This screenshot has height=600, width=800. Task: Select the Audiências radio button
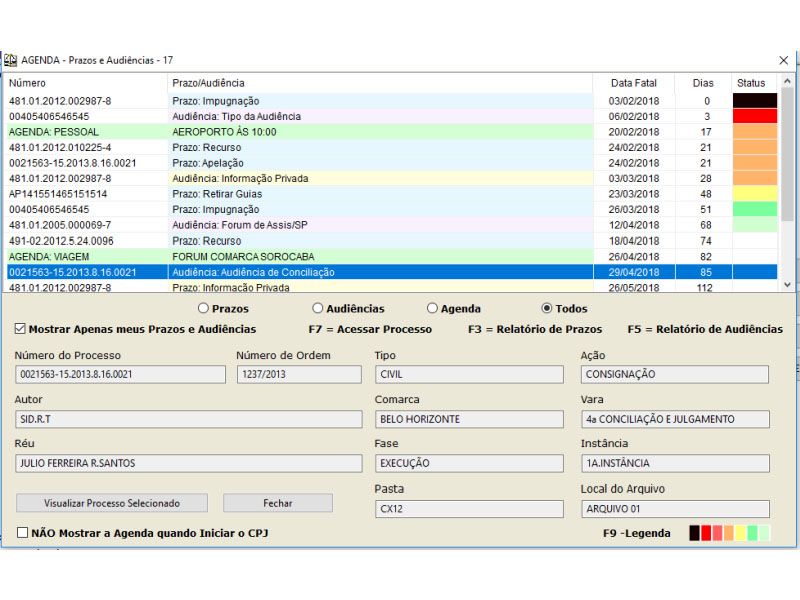[x=318, y=309]
